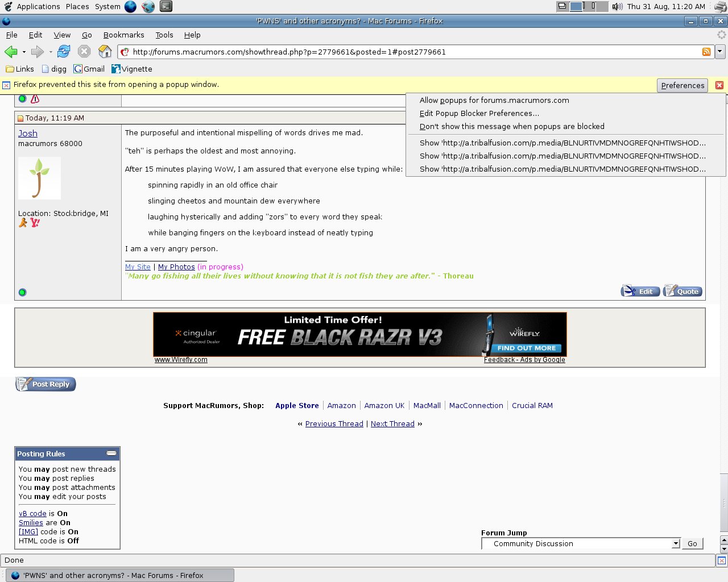The image size is (728, 582).
Task: Click the Smilies link
Action: pos(31,522)
